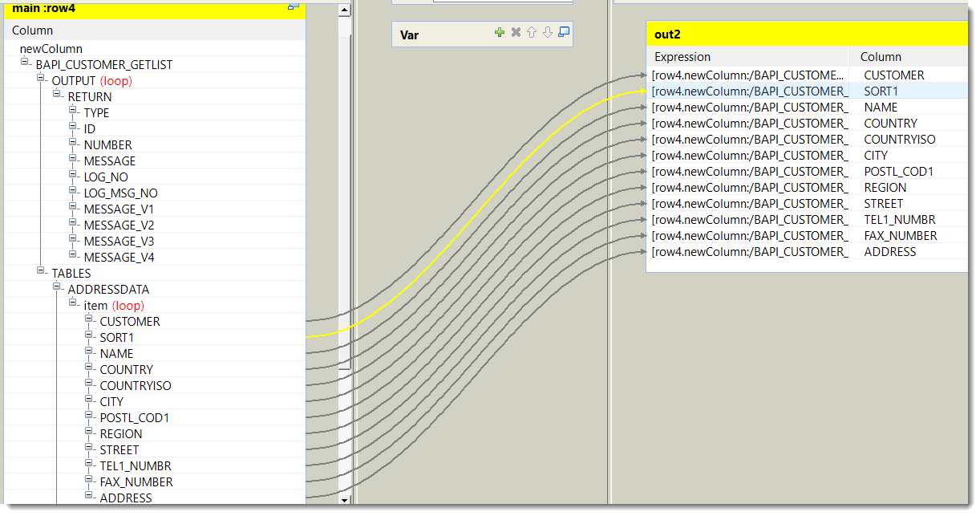Edit expression for the NAME output column
The image size is (980, 516).
point(747,107)
